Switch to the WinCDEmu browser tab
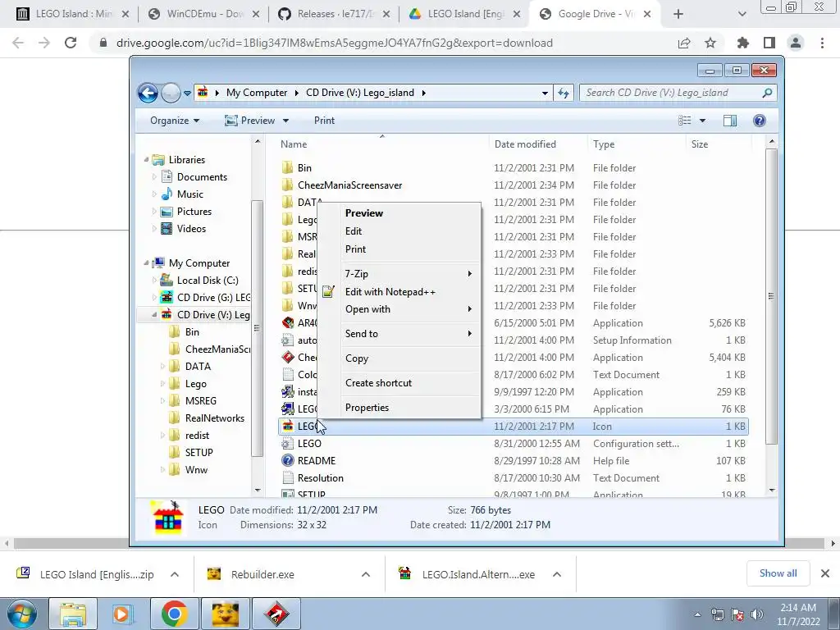 pos(204,15)
